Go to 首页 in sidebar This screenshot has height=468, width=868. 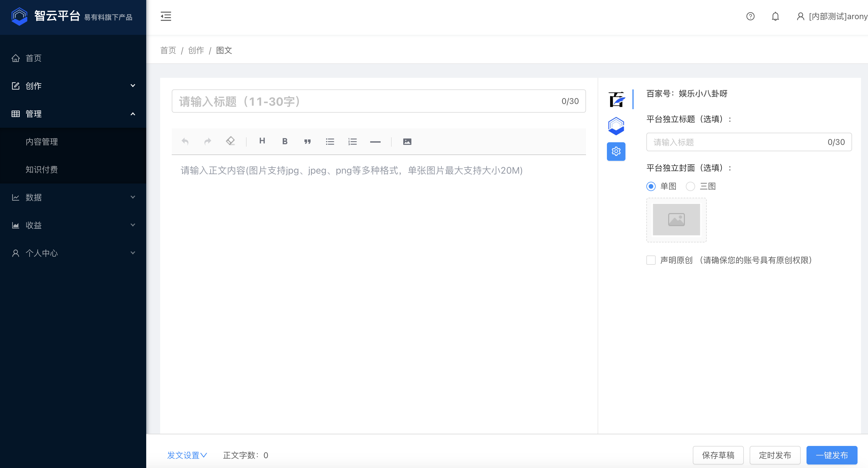click(73, 58)
